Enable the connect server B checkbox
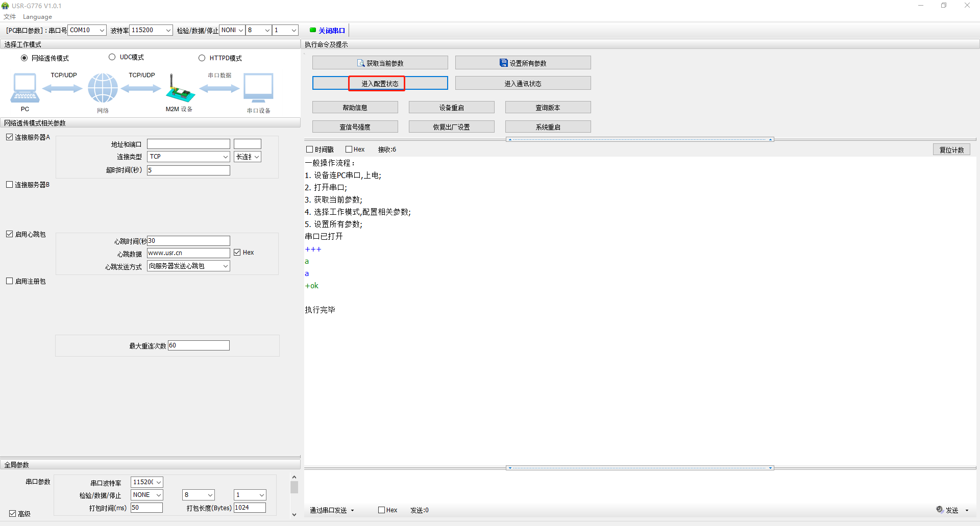This screenshot has height=526, width=980. (10, 185)
